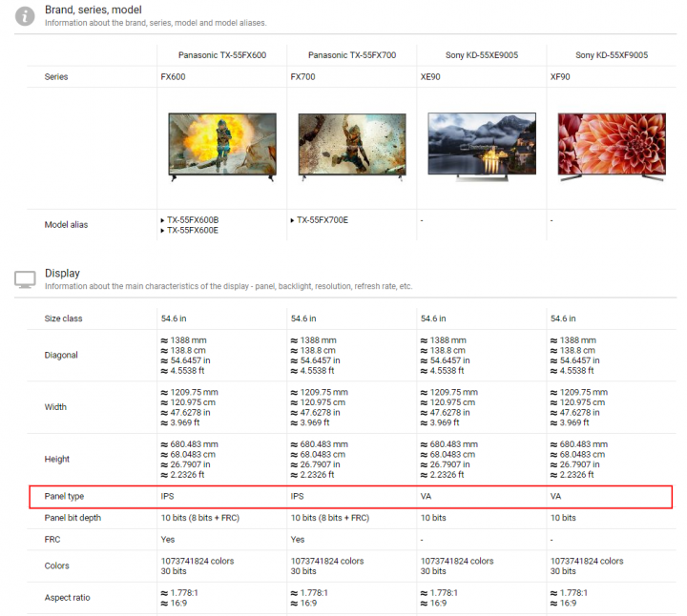Click 16:9 aspect ratio for Panasonic TX-55FX600
687x616 pixels.
coord(174,604)
